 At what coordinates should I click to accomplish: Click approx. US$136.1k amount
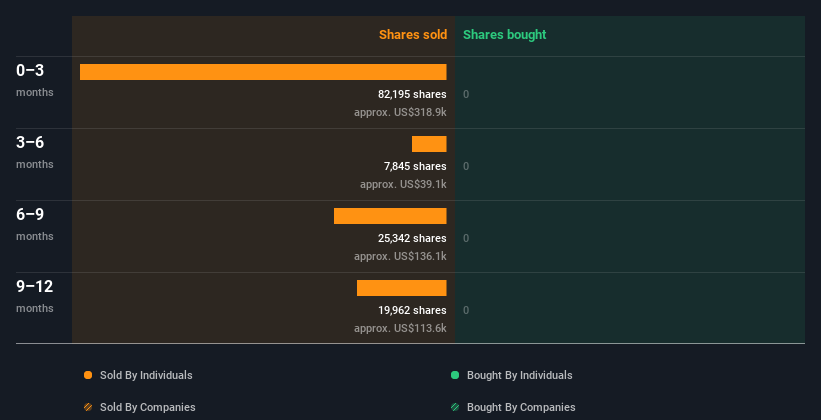click(400, 256)
